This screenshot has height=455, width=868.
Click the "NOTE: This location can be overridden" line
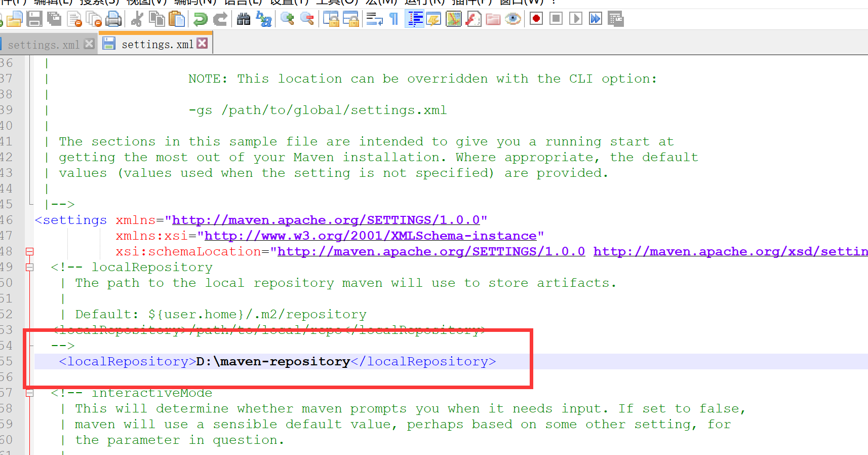[422, 79]
